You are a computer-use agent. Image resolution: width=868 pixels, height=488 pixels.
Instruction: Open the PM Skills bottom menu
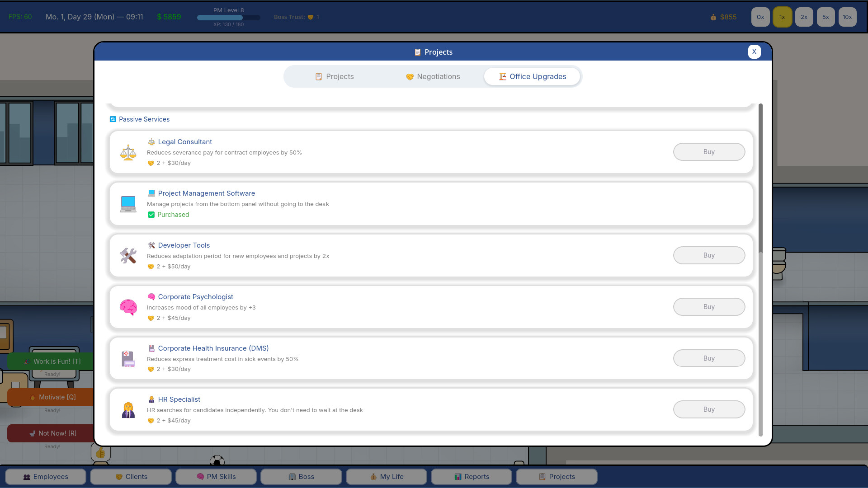(216, 476)
